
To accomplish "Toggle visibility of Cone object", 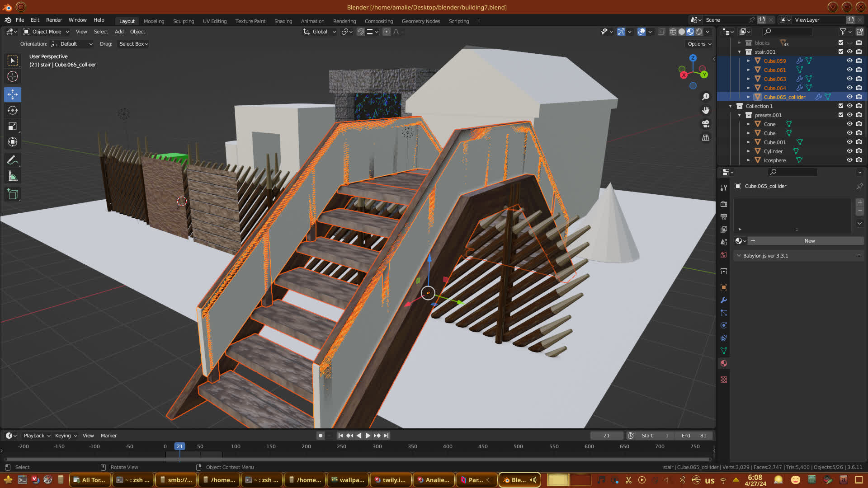I will pyautogui.click(x=849, y=124).
